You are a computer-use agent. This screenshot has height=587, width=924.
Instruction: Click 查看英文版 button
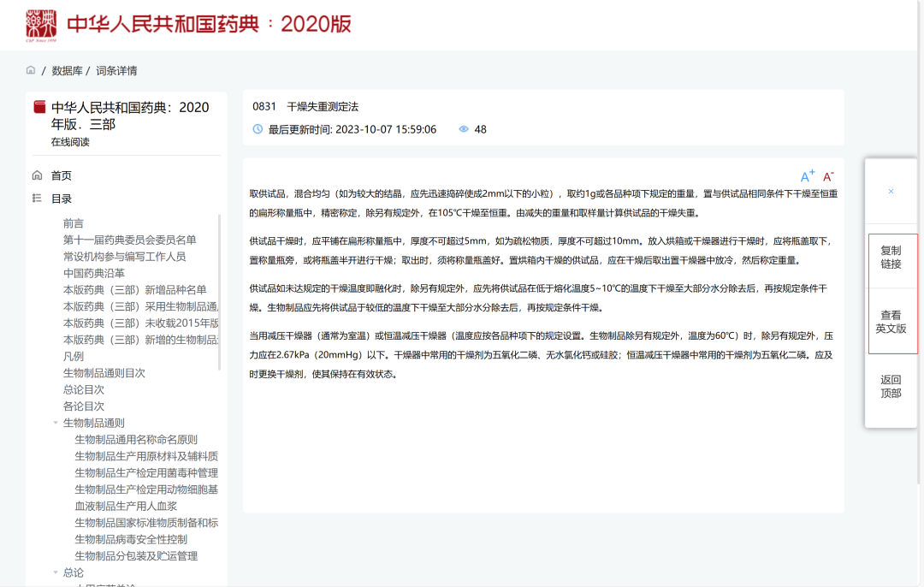pos(891,322)
